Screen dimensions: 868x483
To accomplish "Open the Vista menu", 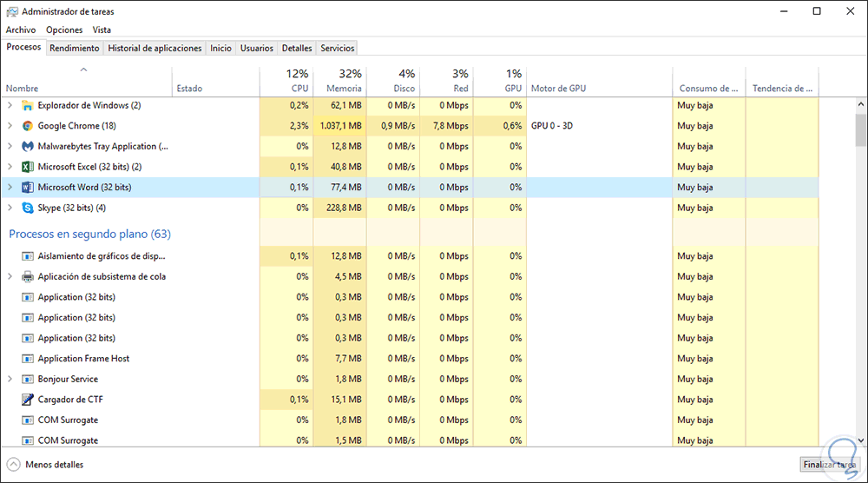I will click(102, 30).
